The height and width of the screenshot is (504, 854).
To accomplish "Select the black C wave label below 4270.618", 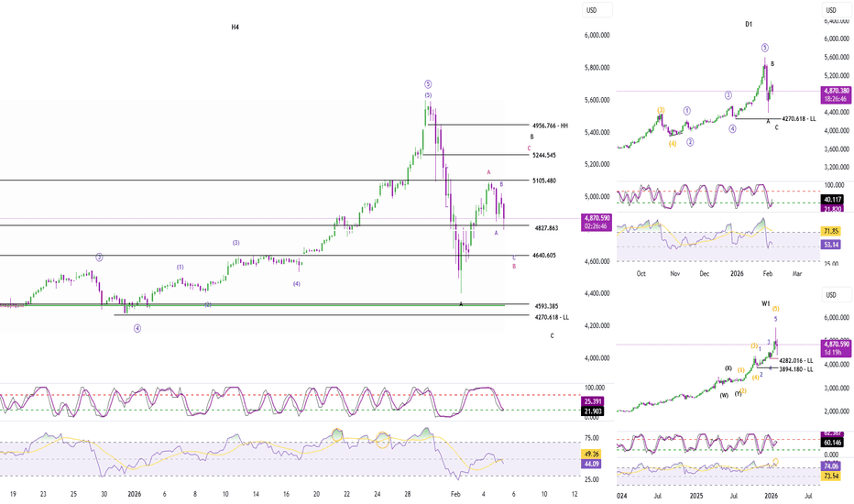I will [552, 336].
